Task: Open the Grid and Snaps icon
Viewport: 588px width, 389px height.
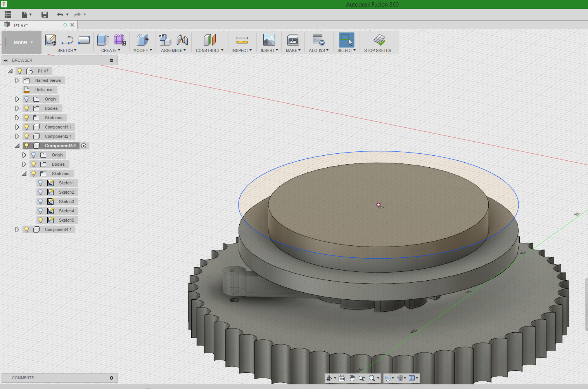Action: point(400,378)
